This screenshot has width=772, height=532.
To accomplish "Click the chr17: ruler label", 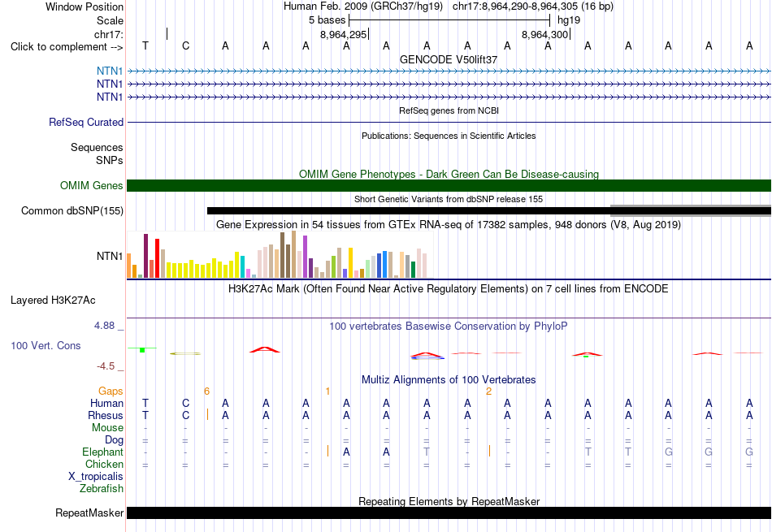I will 109,34.
